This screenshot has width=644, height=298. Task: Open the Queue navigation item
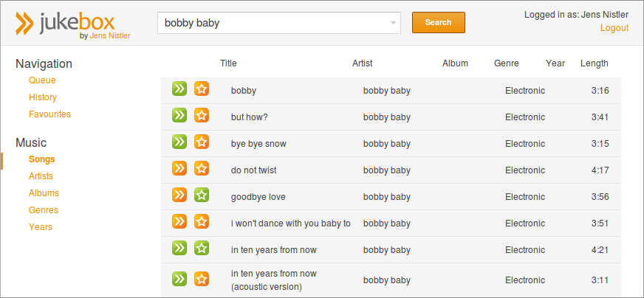point(42,80)
